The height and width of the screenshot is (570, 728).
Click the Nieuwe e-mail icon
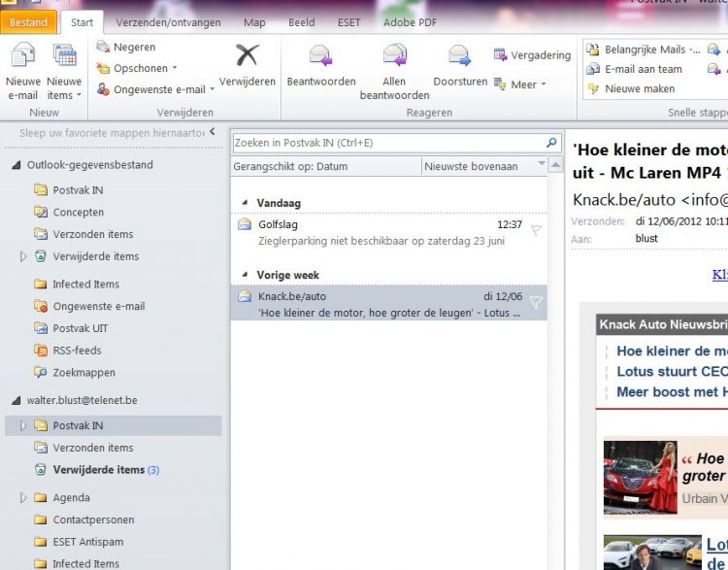(22, 58)
